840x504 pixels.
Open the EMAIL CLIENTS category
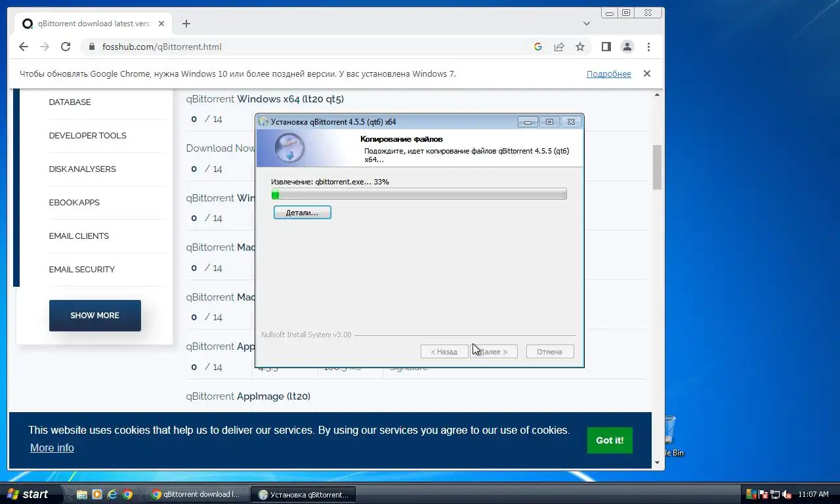tap(79, 236)
